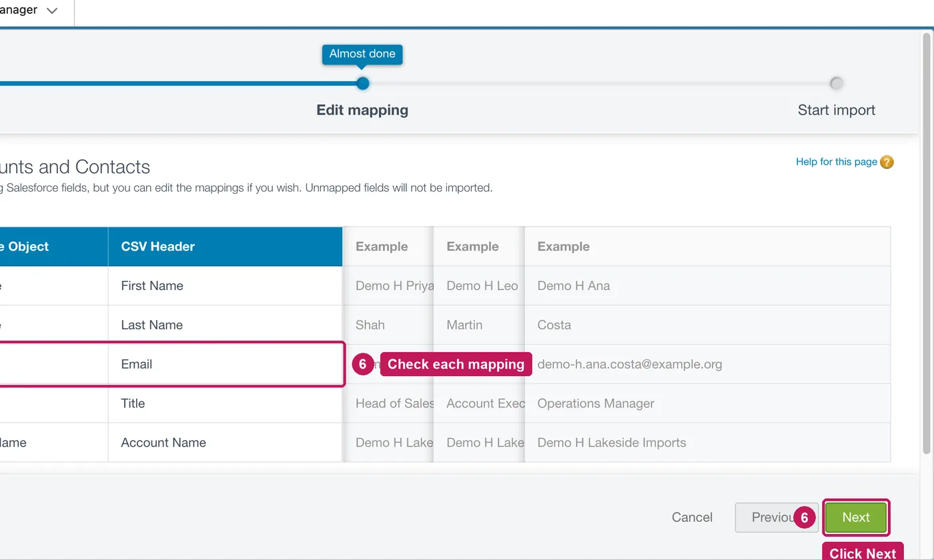This screenshot has width=934, height=560.
Task: Click the green Next button
Action: point(856,517)
